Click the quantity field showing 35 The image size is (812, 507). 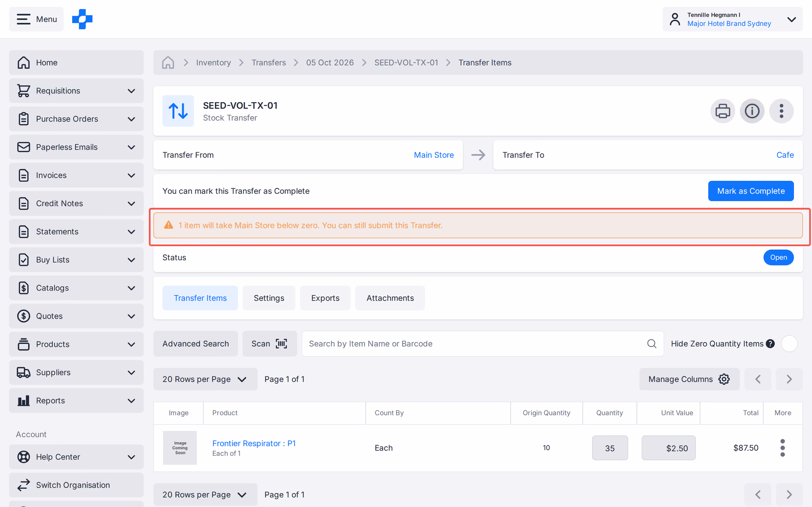pyautogui.click(x=610, y=448)
